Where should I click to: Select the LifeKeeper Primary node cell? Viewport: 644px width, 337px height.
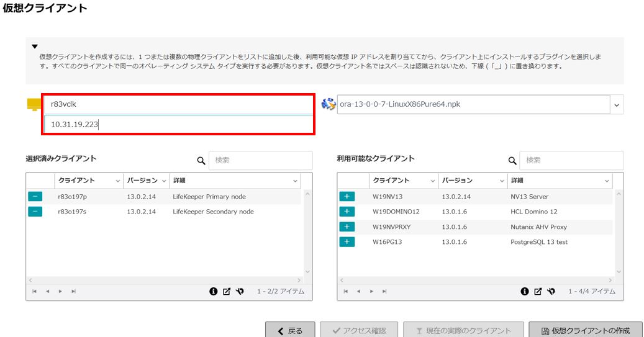[x=209, y=197]
